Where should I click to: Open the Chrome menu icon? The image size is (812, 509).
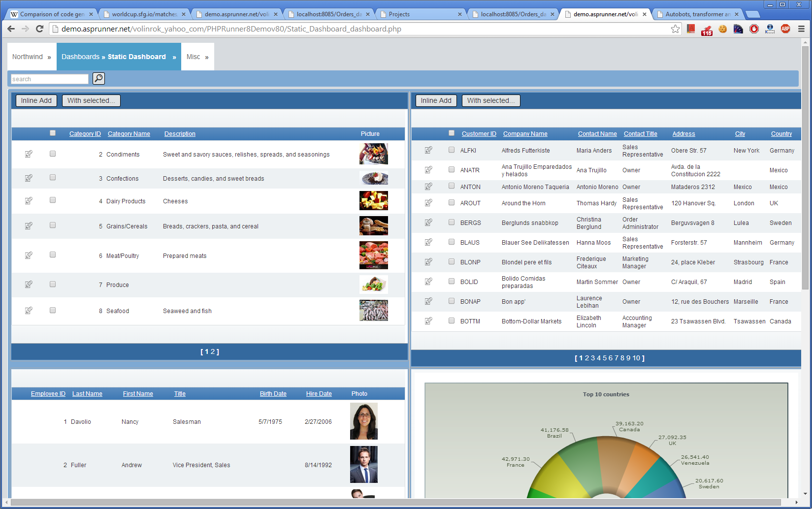(801, 29)
